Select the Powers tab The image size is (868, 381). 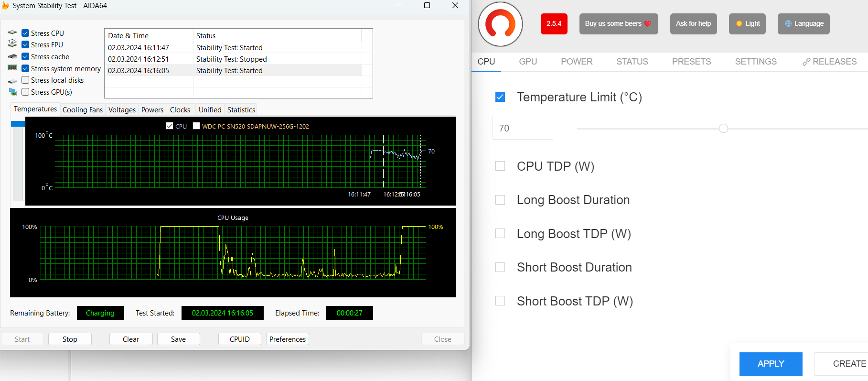point(152,110)
